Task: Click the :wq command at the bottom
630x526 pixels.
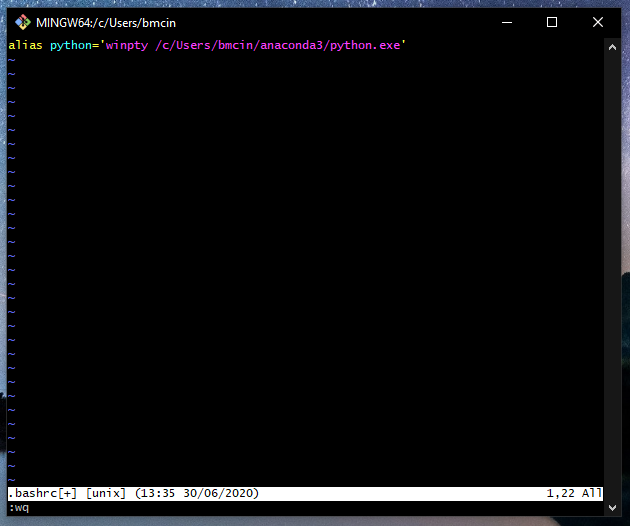Action: (19, 507)
